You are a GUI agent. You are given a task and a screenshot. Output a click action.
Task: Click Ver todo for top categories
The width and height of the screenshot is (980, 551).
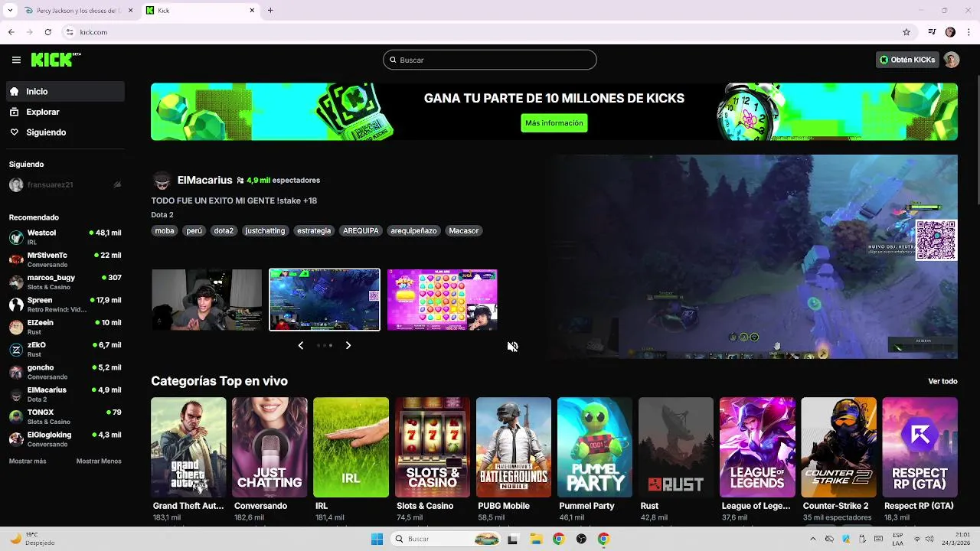point(942,381)
